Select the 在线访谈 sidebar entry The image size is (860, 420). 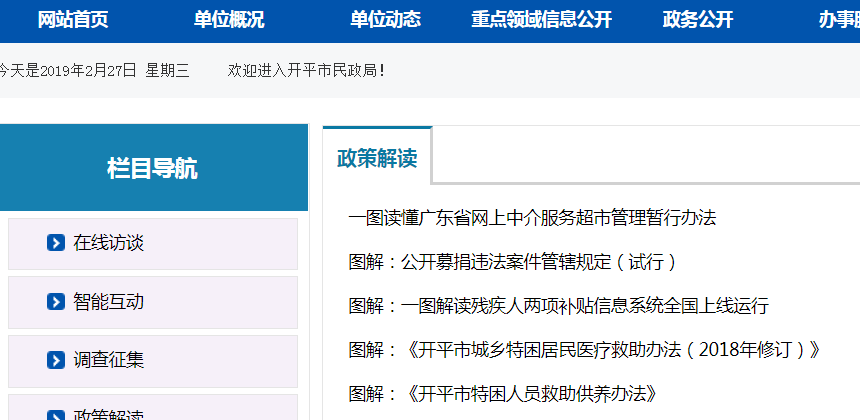pyautogui.click(x=109, y=243)
